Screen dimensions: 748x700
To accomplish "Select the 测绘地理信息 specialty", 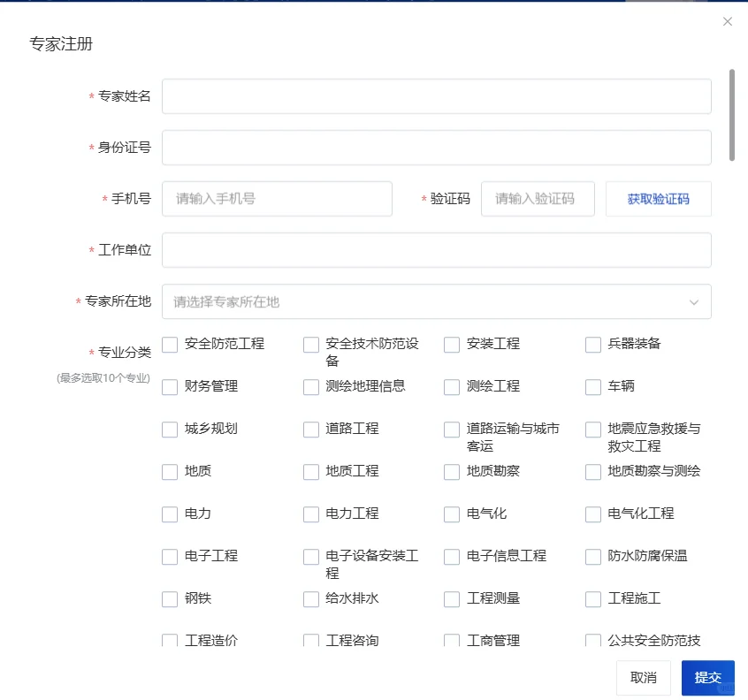I will click(310, 387).
